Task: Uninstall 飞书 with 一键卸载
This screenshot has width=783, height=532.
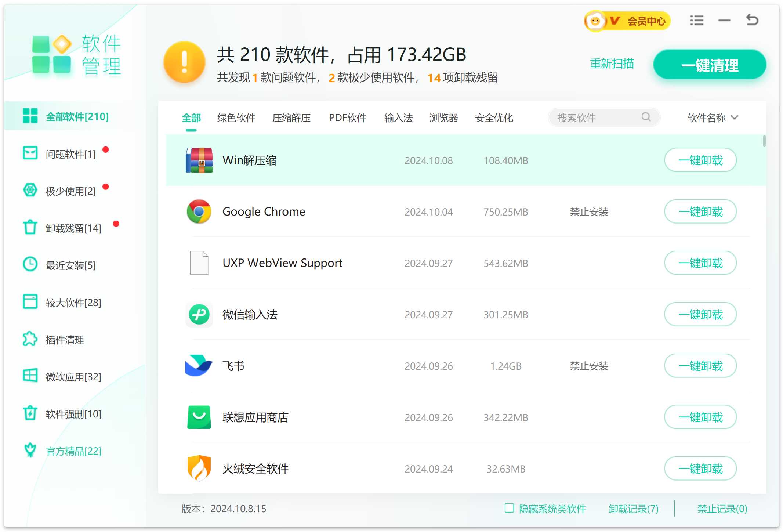Action: 700,366
